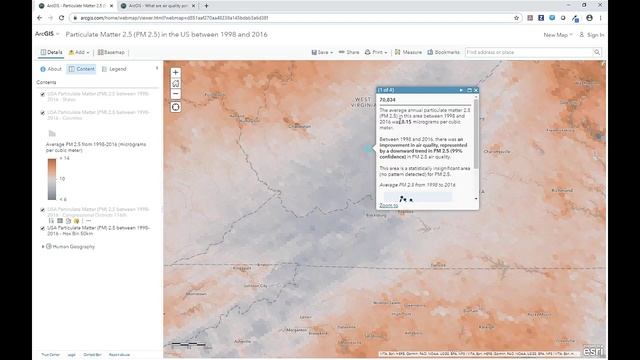The image size is (640, 360).
Task: Switch to the Legend panel
Action: tap(114, 69)
